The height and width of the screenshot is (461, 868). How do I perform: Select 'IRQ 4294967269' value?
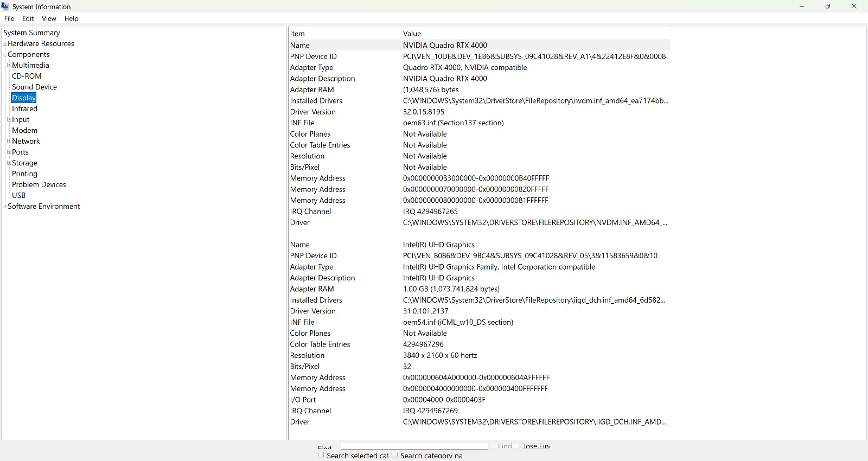pyautogui.click(x=430, y=411)
